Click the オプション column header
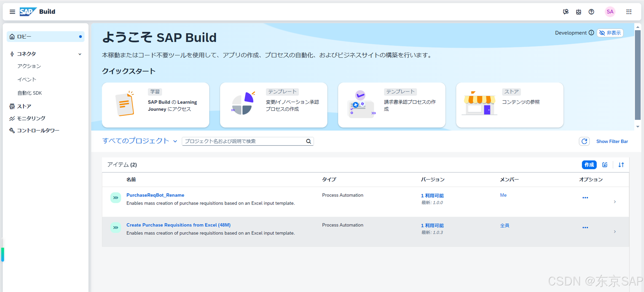Viewport: 644px width, 292px height. [x=591, y=179]
